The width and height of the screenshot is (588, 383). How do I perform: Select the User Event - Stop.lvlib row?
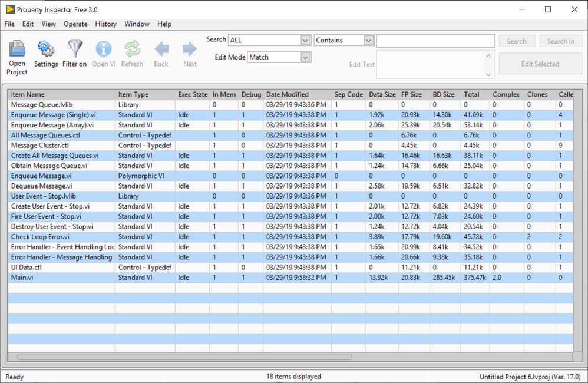pyautogui.click(x=290, y=196)
